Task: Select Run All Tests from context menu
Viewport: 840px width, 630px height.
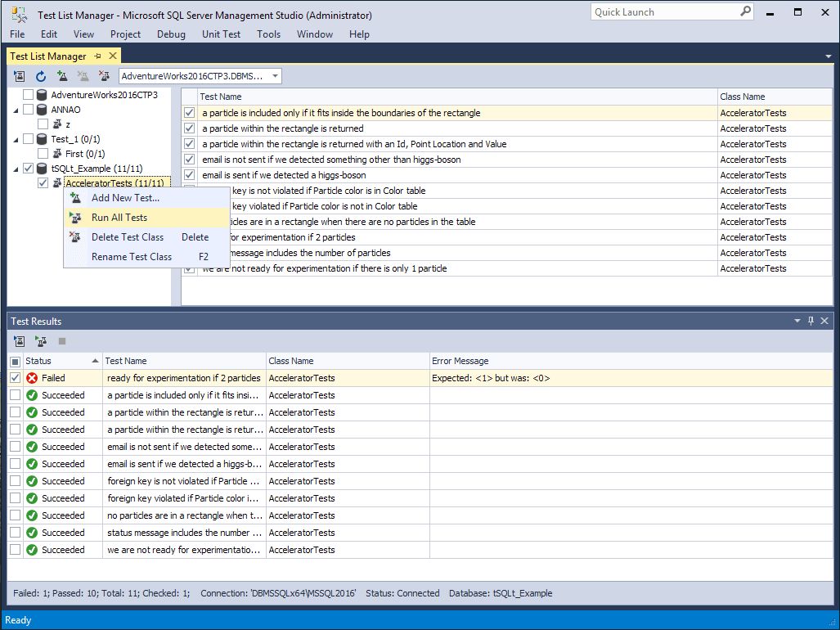Action: coord(146,218)
